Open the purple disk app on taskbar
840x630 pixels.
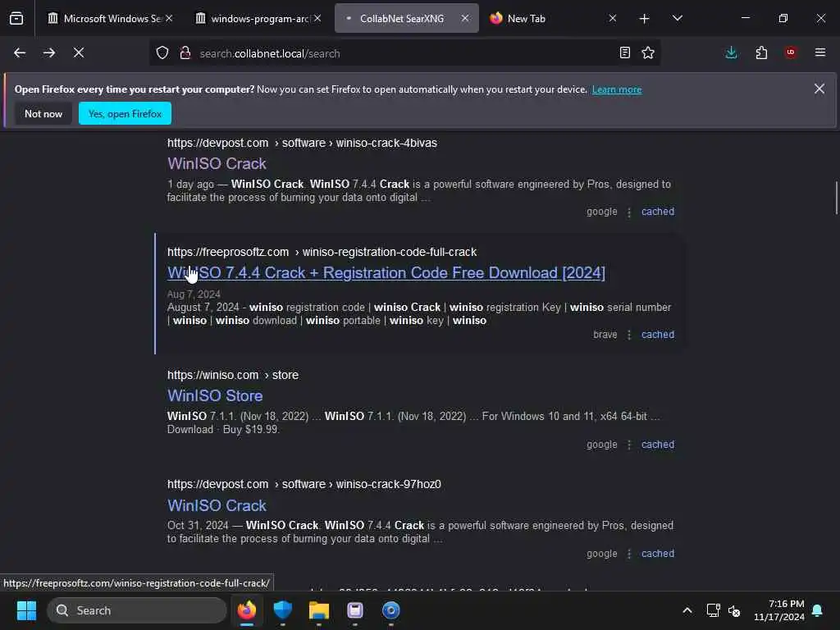(x=355, y=610)
